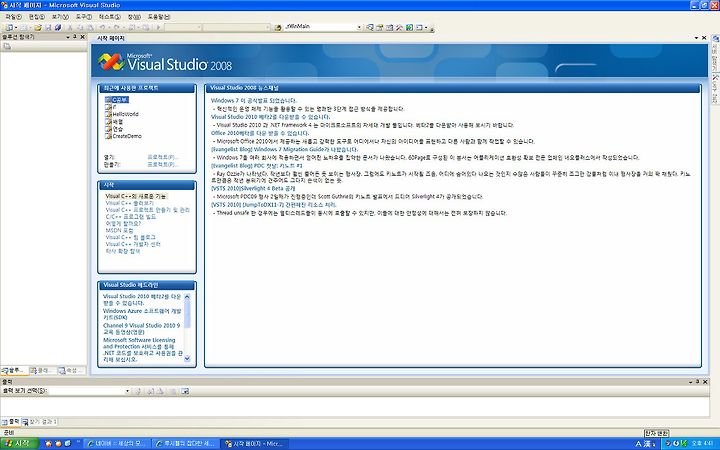Open the Toolbox toolbar icon
This screenshot has width=720, height=450.
pos(399,28)
